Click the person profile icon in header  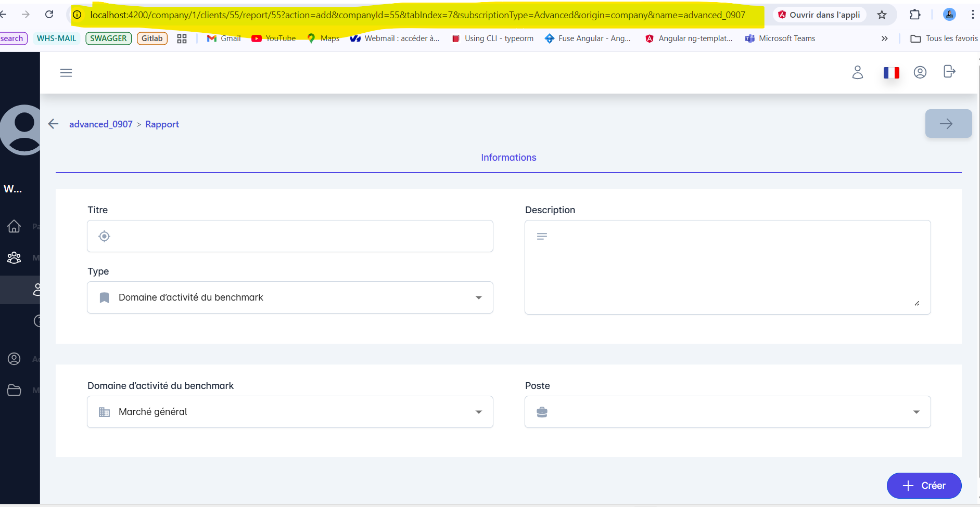coord(858,73)
